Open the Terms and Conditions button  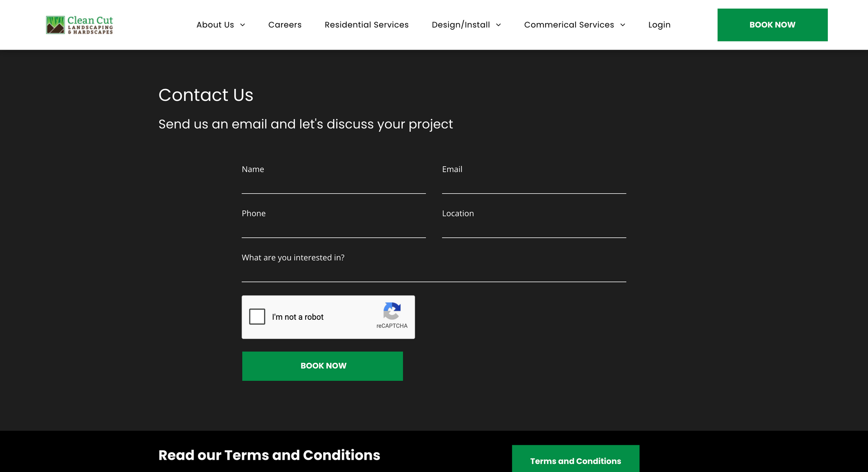click(576, 460)
